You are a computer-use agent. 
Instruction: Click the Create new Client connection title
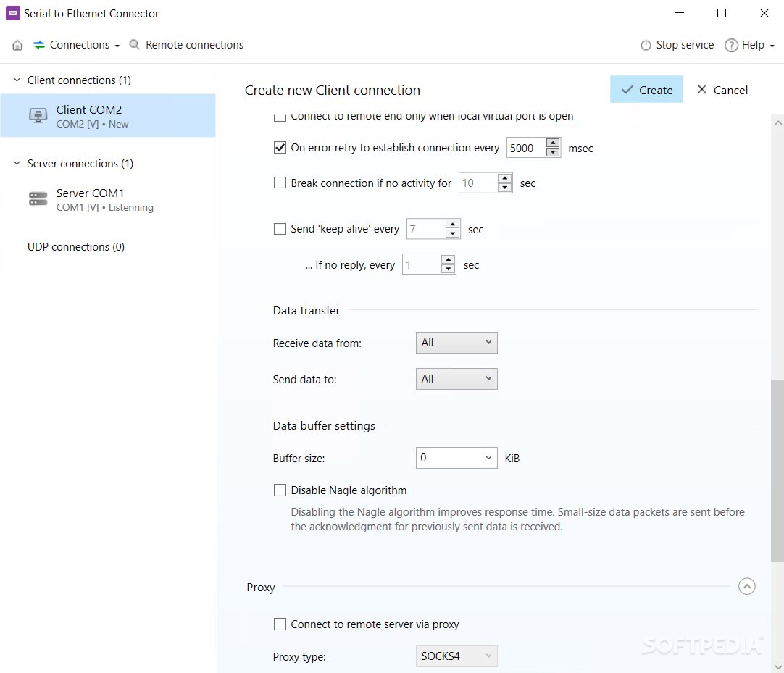click(332, 90)
